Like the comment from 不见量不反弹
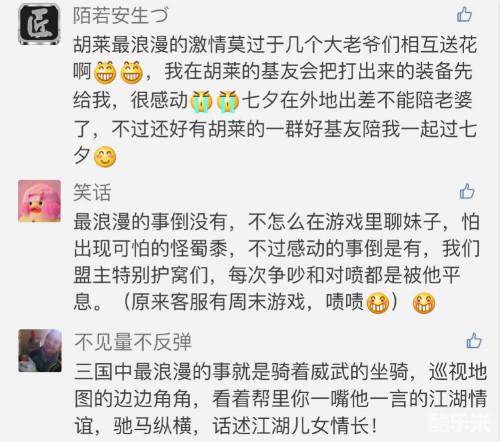 474,340
